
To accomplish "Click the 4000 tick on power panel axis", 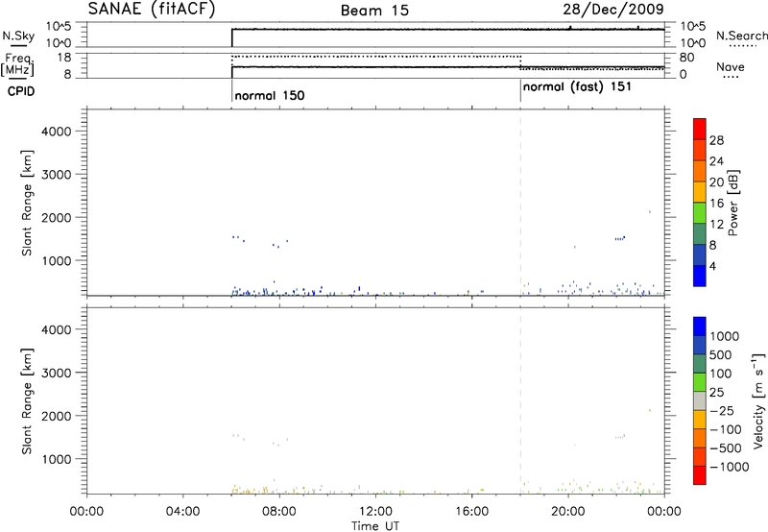I will tap(56, 132).
